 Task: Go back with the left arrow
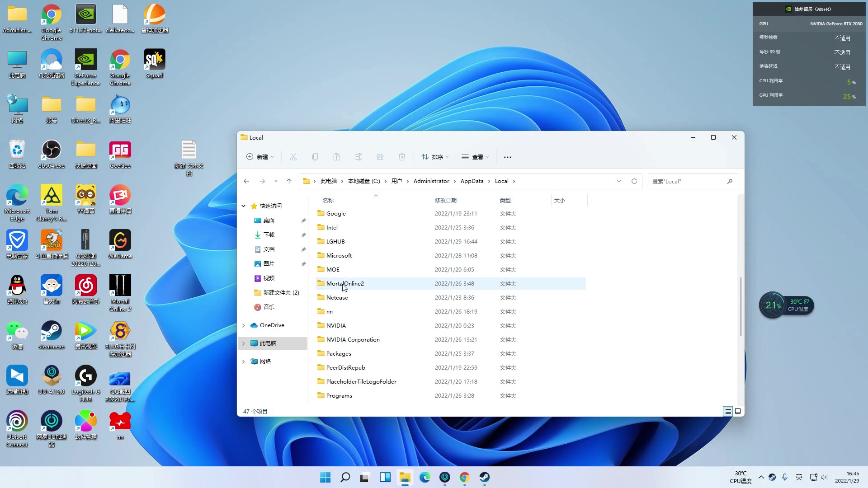(x=246, y=181)
